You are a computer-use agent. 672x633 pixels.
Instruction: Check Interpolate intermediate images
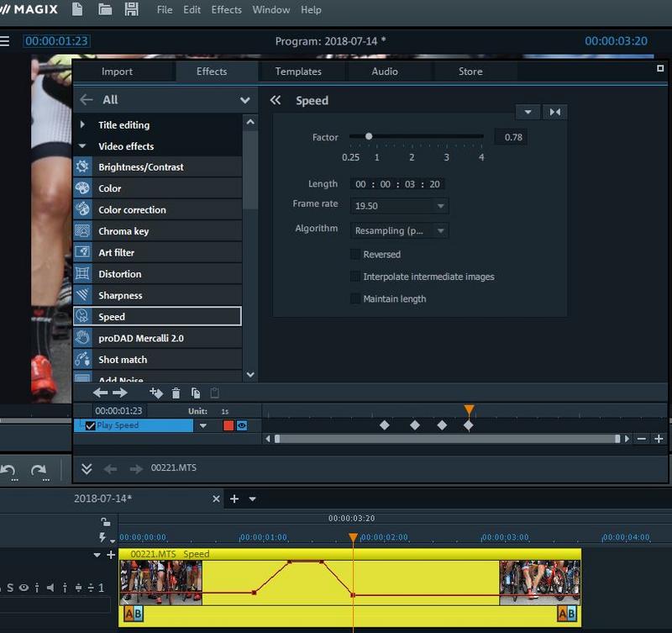[x=355, y=277]
